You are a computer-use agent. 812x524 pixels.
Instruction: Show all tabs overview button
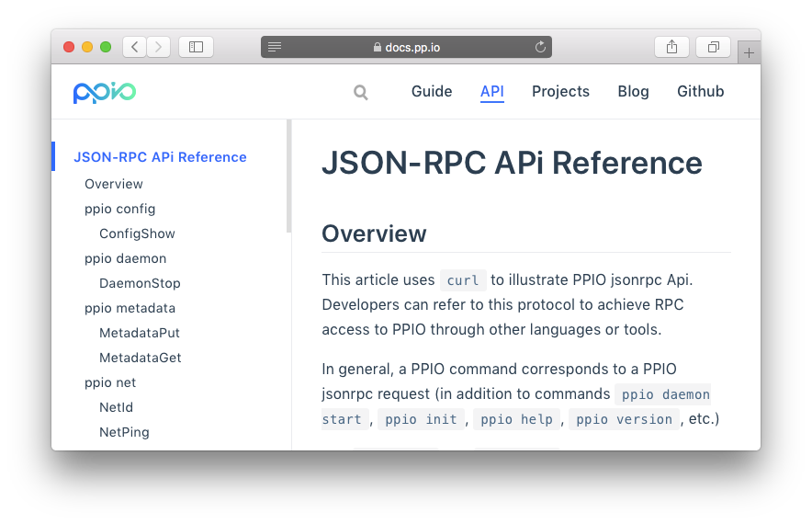tap(713, 47)
